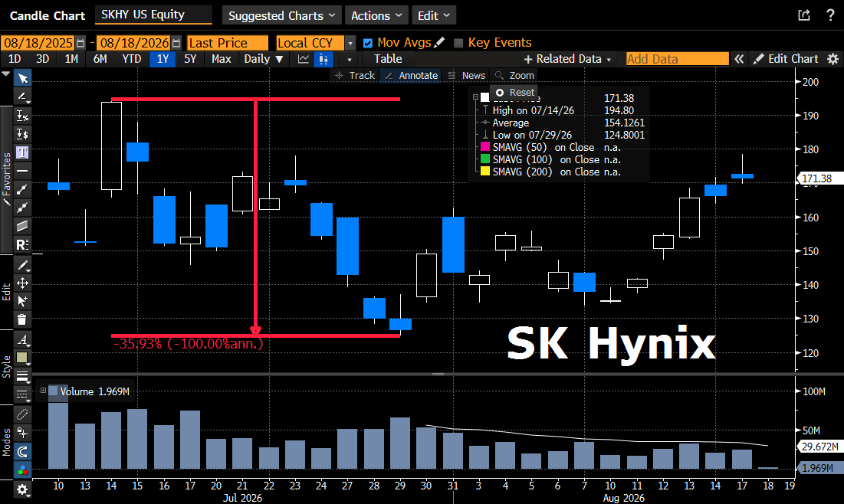844x504 pixels.
Task: Open the chart type dropdown arrow
Action: 350,59
